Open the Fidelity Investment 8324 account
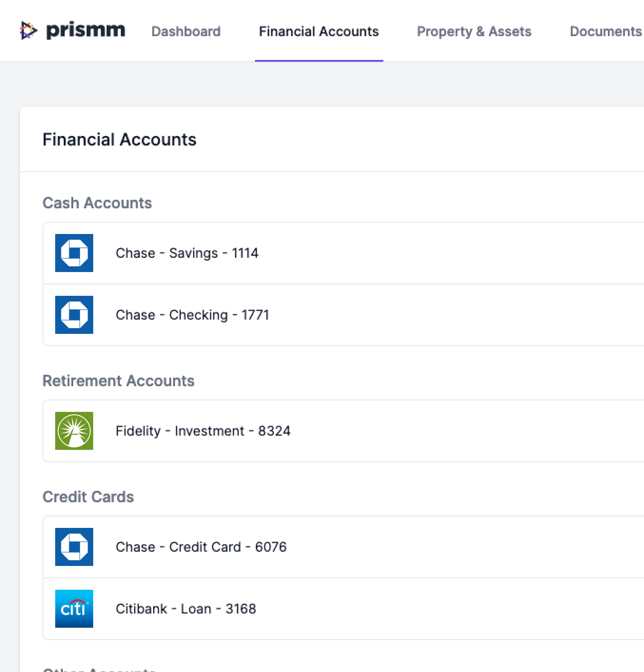Image resolution: width=644 pixels, height=672 pixels. (203, 430)
